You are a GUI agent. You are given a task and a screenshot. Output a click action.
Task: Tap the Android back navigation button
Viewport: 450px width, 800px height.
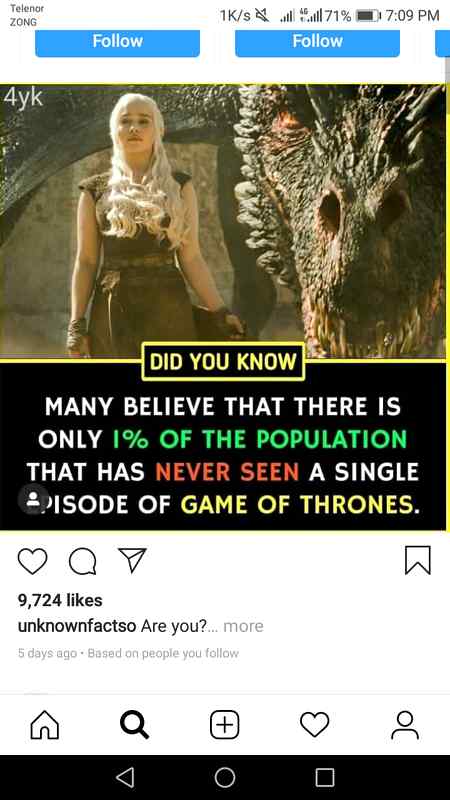(125, 778)
